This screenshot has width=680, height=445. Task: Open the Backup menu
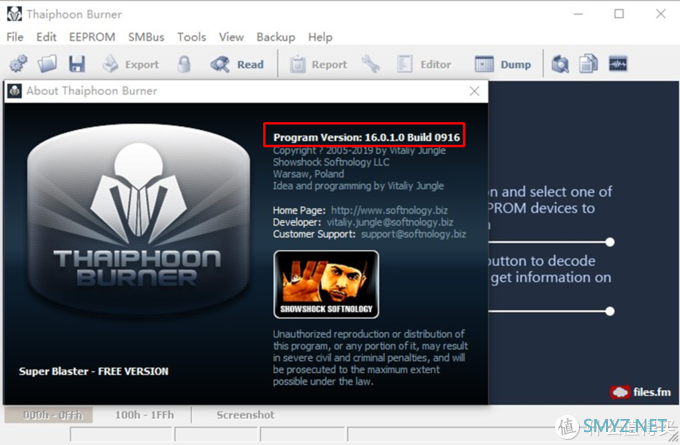(276, 37)
